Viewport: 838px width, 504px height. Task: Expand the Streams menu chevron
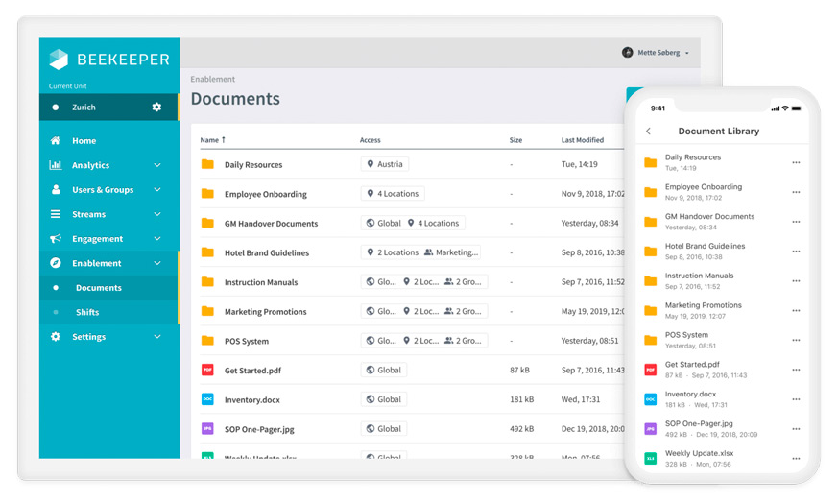click(x=157, y=214)
